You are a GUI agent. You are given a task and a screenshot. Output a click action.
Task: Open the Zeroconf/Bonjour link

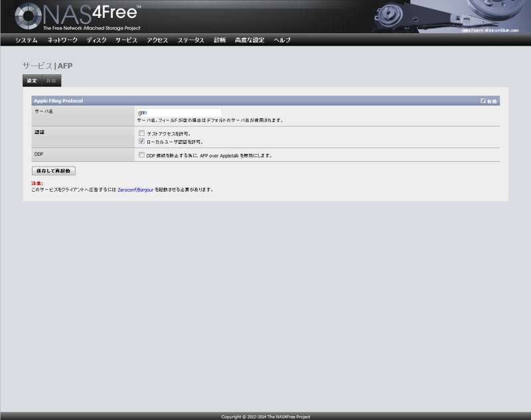coord(135,190)
